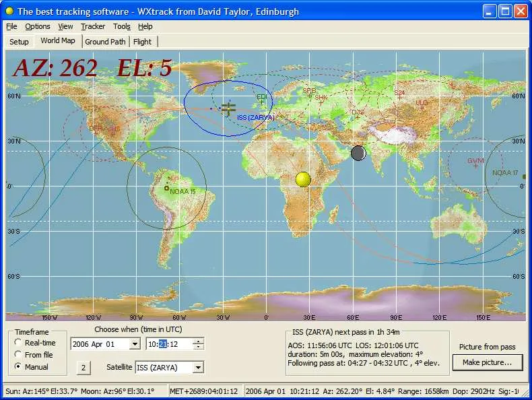Viewport: 532px width, 400px height.
Task: Switch to the Flight tab
Action: click(x=142, y=42)
